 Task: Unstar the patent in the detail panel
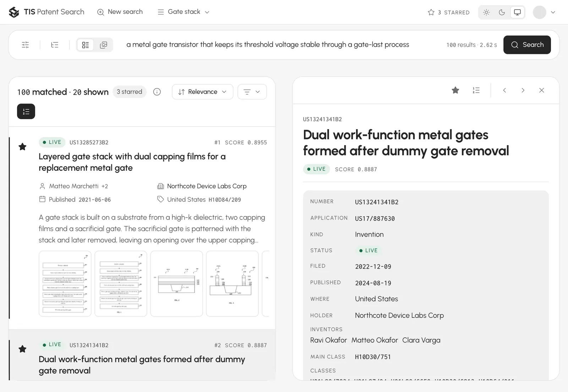[x=455, y=90]
